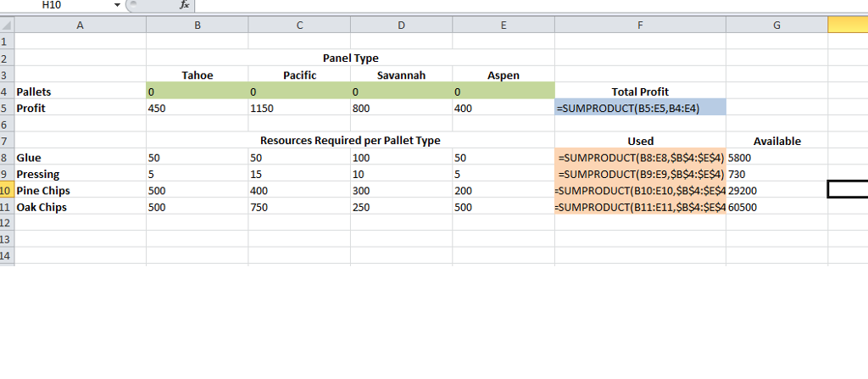Click the 'Used' column heading
Screen dimensions: 868x379
pyautogui.click(x=641, y=141)
